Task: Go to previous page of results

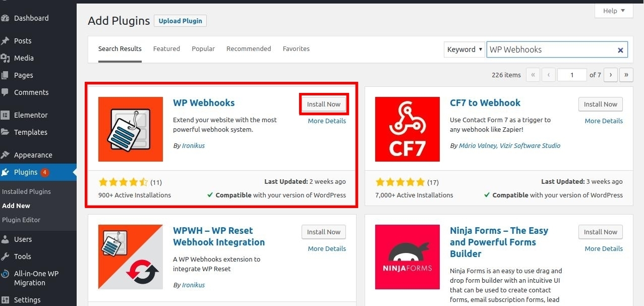Action: click(x=549, y=75)
